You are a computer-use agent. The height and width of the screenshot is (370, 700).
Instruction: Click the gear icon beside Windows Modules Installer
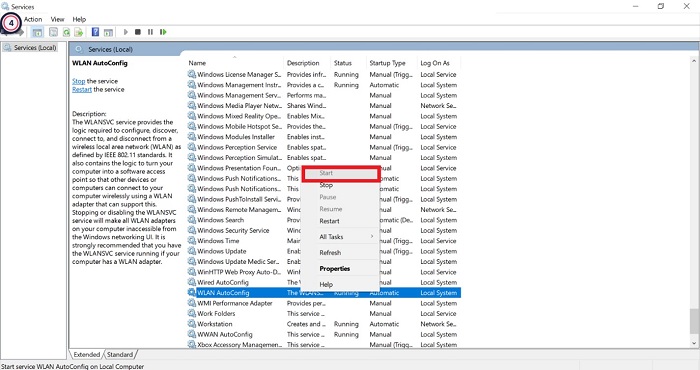coord(192,137)
